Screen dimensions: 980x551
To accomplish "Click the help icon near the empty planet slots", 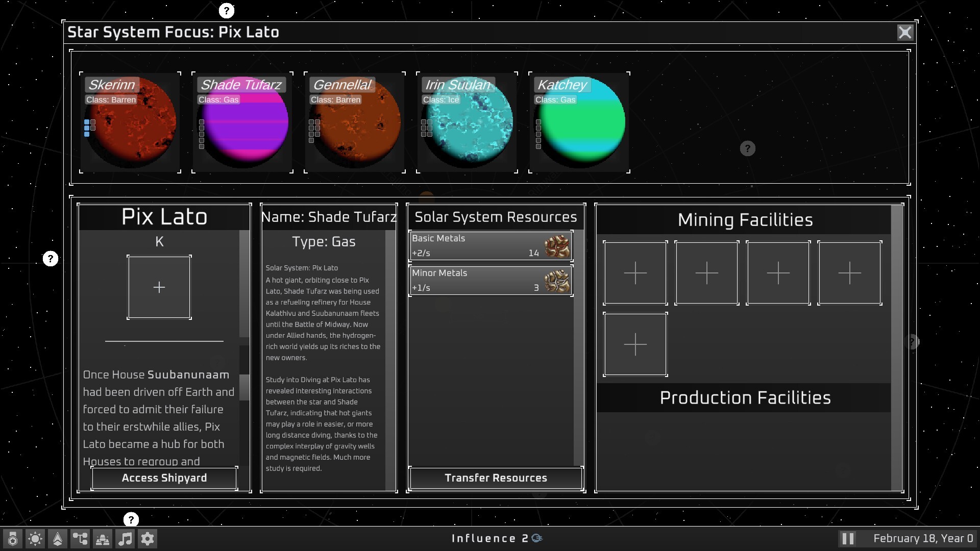I will (748, 148).
